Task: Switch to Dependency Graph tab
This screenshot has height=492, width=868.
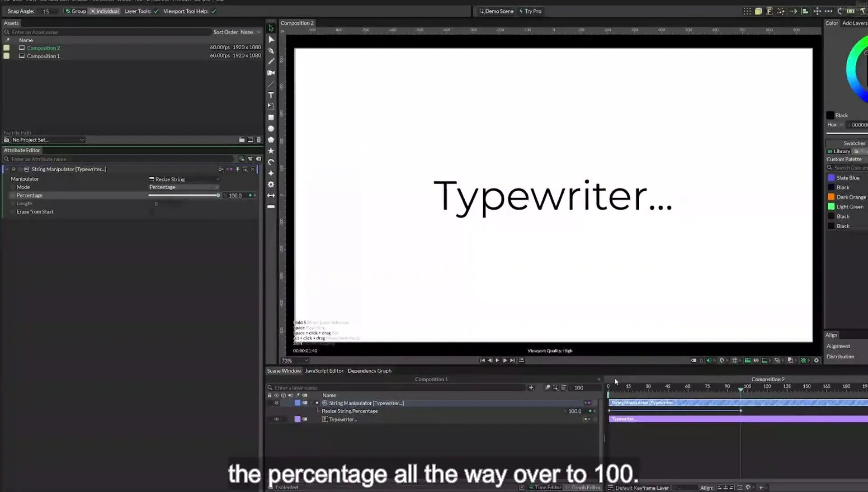Action: (x=369, y=371)
